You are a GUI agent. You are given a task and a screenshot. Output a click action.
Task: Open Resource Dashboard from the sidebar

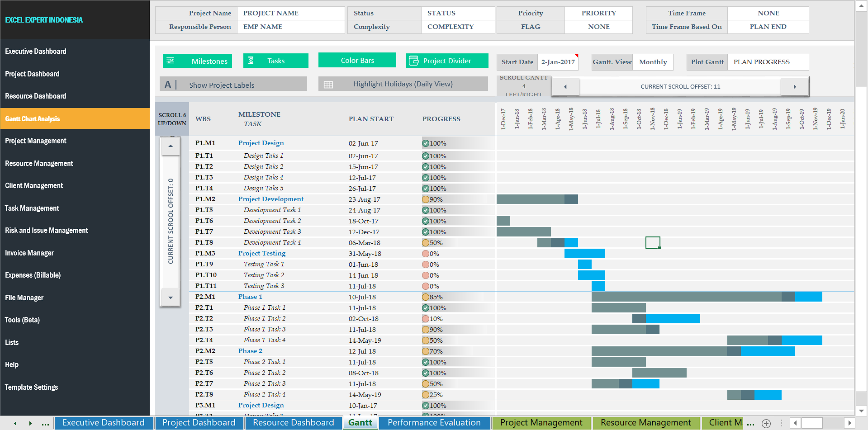pos(36,96)
